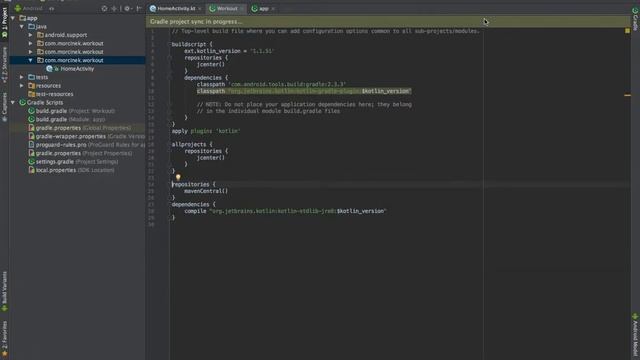Open build.gradle (Module: app)
The width and height of the screenshot is (640, 360).
click(67, 120)
